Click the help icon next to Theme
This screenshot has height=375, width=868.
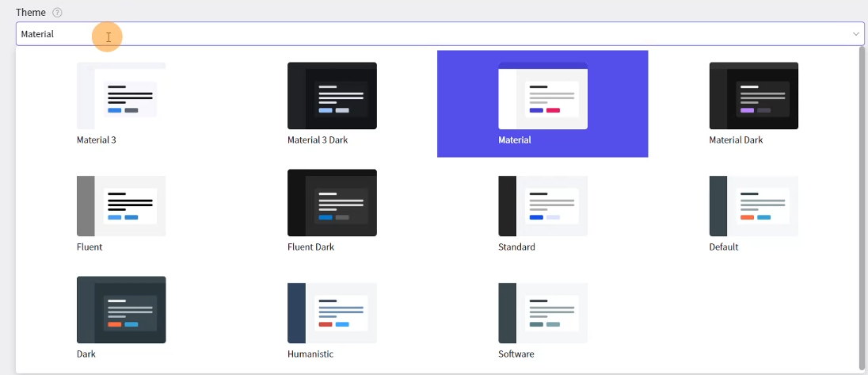pyautogui.click(x=57, y=13)
